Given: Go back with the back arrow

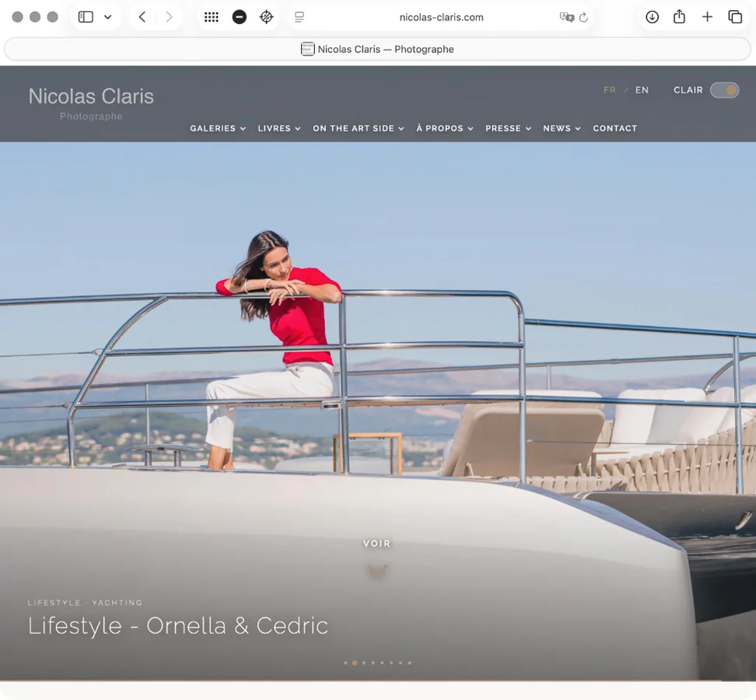Looking at the screenshot, I should tap(142, 17).
